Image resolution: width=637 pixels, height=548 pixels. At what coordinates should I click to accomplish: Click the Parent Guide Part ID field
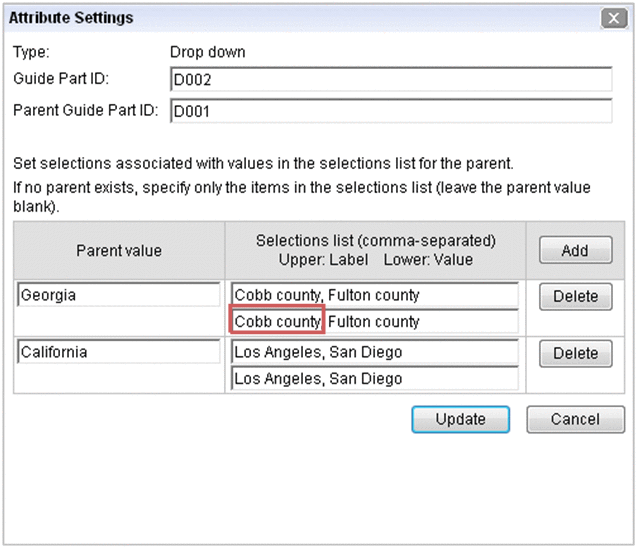click(x=390, y=110)
